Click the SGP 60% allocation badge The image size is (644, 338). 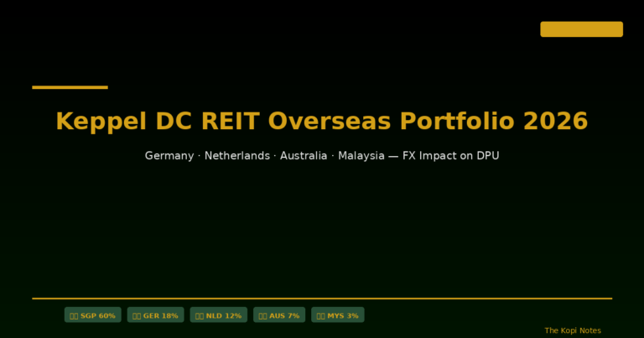pos(93,315)
